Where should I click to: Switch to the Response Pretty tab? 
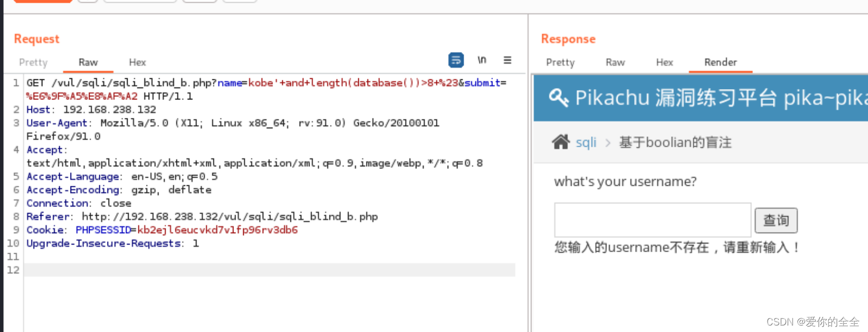point(560,62)
